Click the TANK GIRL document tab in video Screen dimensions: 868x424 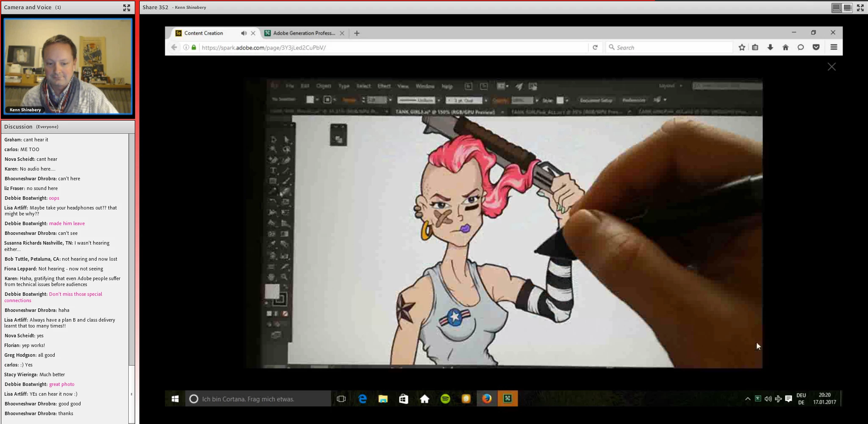click(x=445, y=112)
